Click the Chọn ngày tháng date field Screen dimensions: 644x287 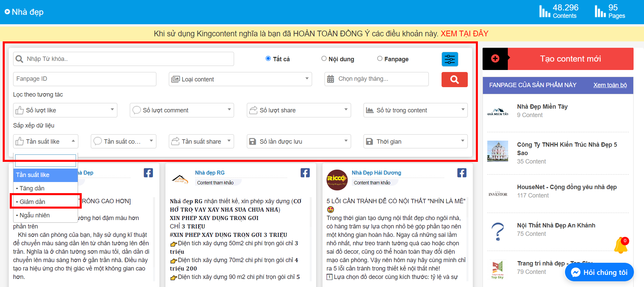(377, 79)
